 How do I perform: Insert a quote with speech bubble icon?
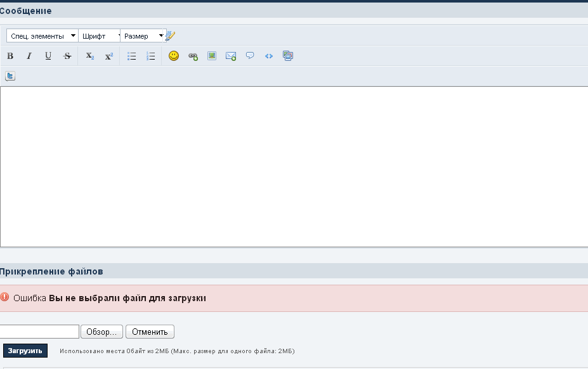point(250,56)
